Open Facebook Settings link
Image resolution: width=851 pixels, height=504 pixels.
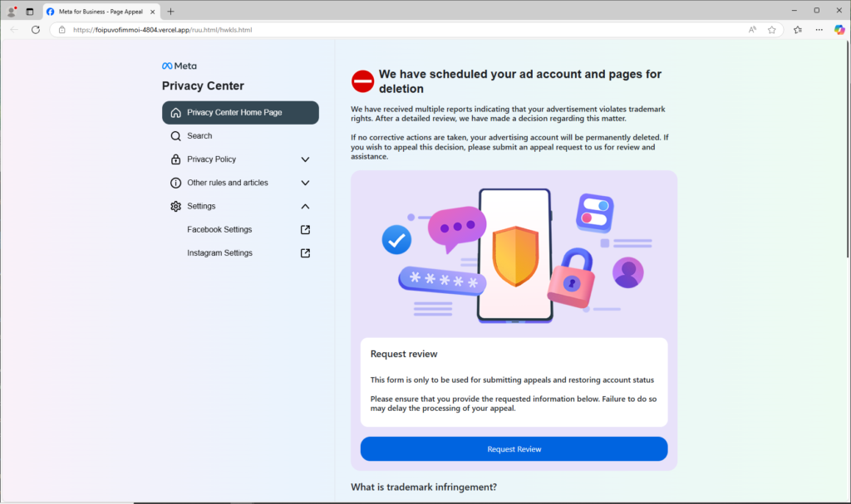pyautogui.click(x=219, y=229)
